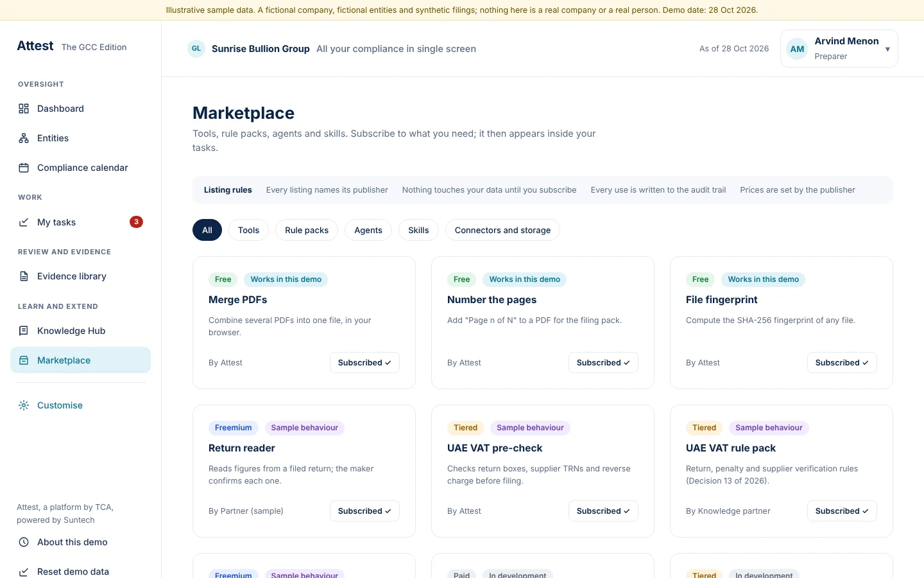This screenshot has width=924, height=578.
Task: Click the My tasks chart icon
Action: [x=24, y=222]
